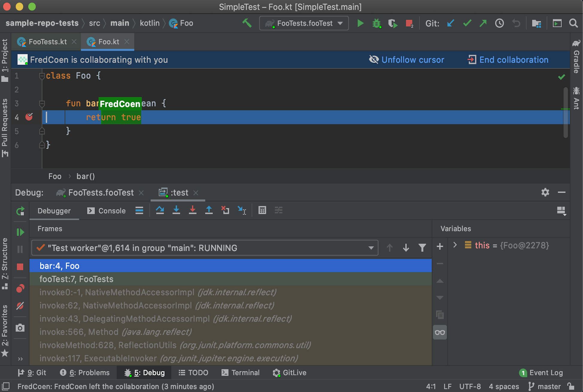583x392 pixels.
Task: Open Debug panel settings gear
Action: 545,192
